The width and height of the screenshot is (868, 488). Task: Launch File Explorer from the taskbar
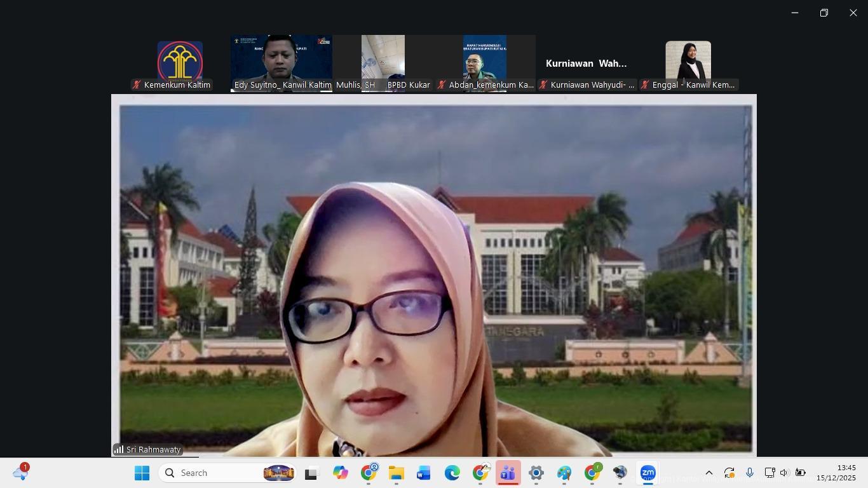click(x=396, y=473)
